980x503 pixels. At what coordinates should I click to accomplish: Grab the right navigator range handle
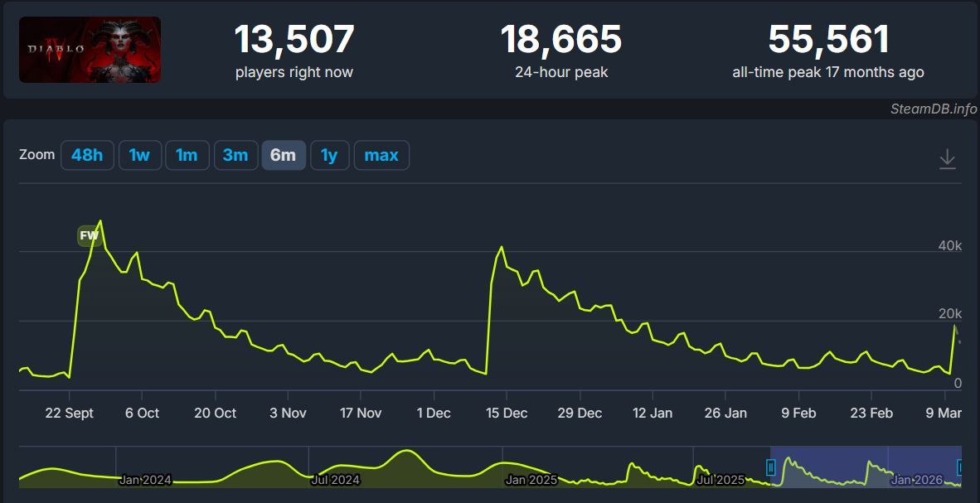tap(960, 467)
